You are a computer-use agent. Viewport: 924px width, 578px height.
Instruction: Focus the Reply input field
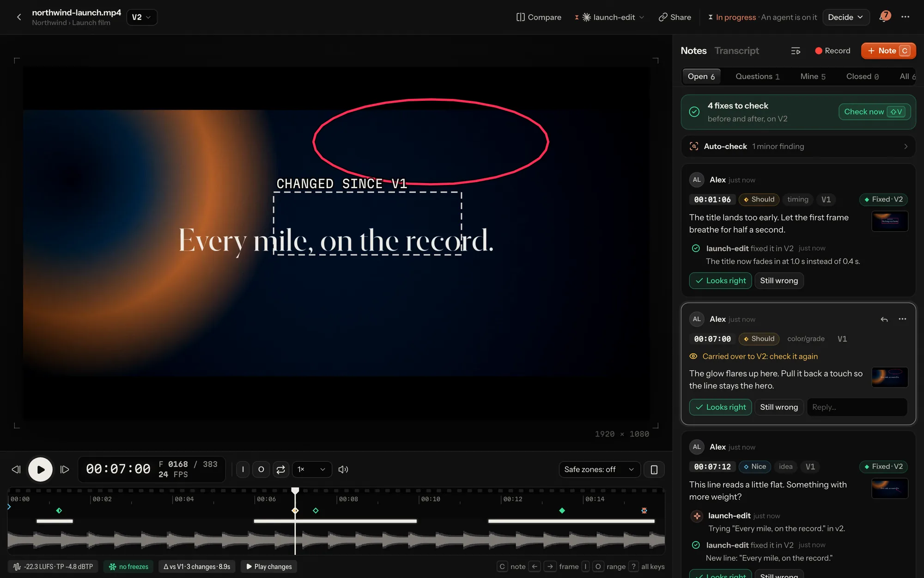point(857,407)
